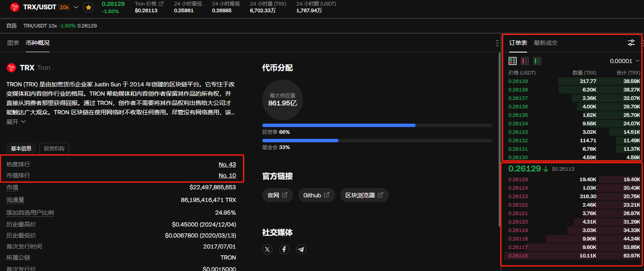This screenshot has width=644, height=271.
Task: Open the TRX/USDT pair dropdown chevron
Action: [76, 7]
